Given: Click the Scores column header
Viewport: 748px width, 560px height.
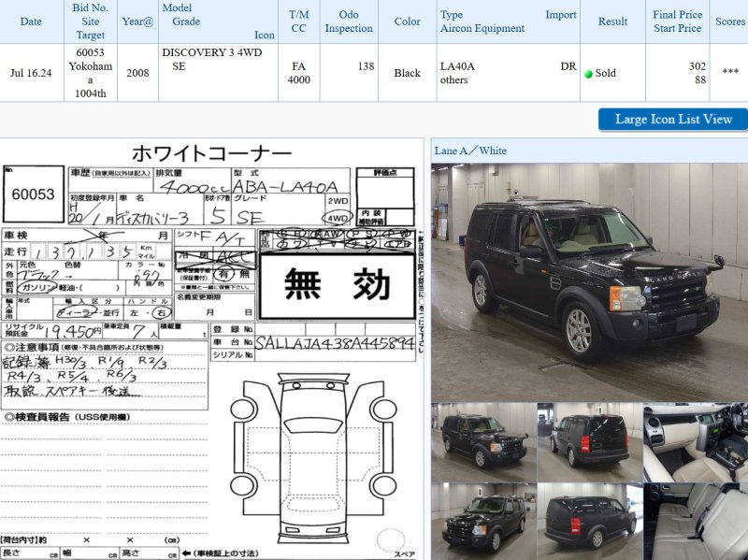Looking at the screenshot, I should (x=729, y=22).
